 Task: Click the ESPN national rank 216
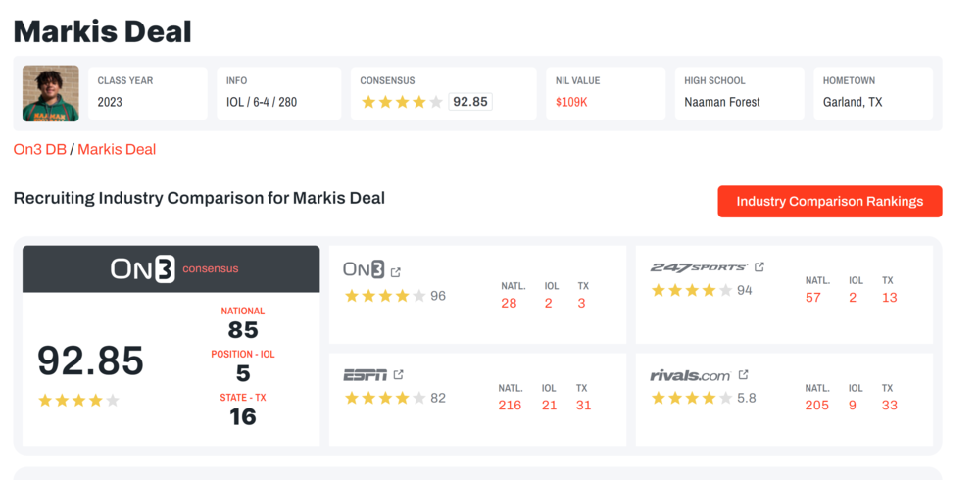pyautogui.click(x=510, y=406)
